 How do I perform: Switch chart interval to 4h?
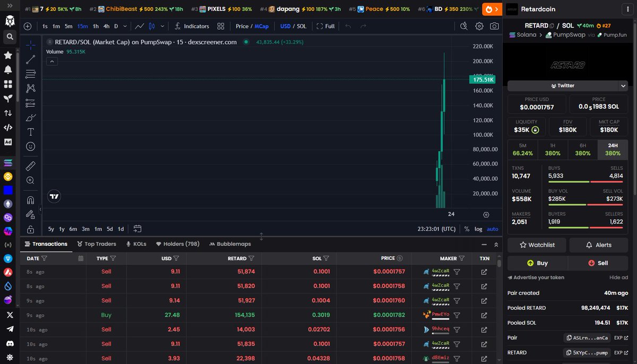(x=106, y=26)
